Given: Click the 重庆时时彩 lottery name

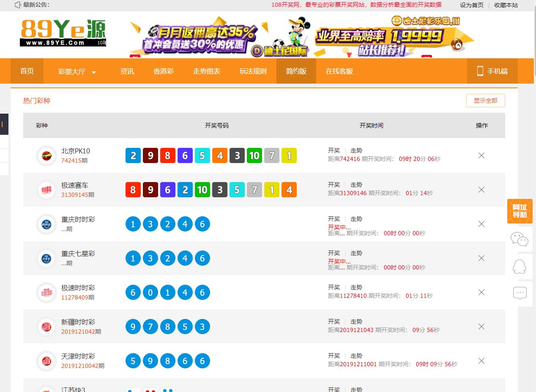Looking at the screenshot, I should [x=78, y=219].
